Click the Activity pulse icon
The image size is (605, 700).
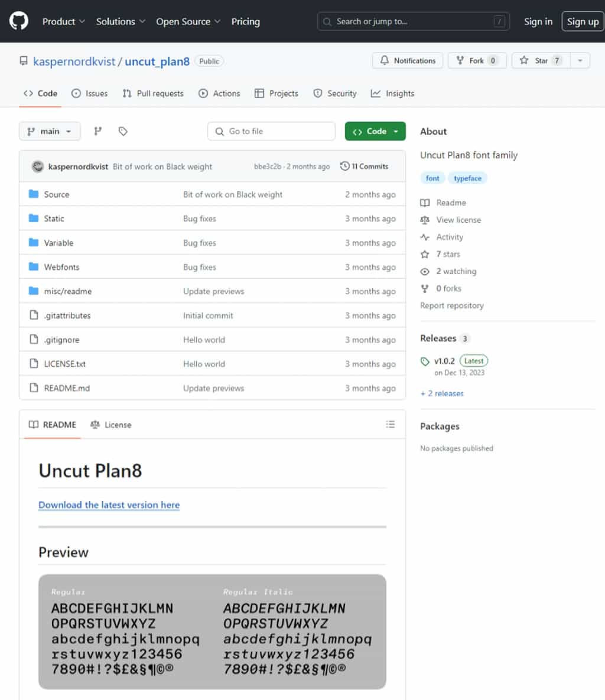[x=425, y=237]
